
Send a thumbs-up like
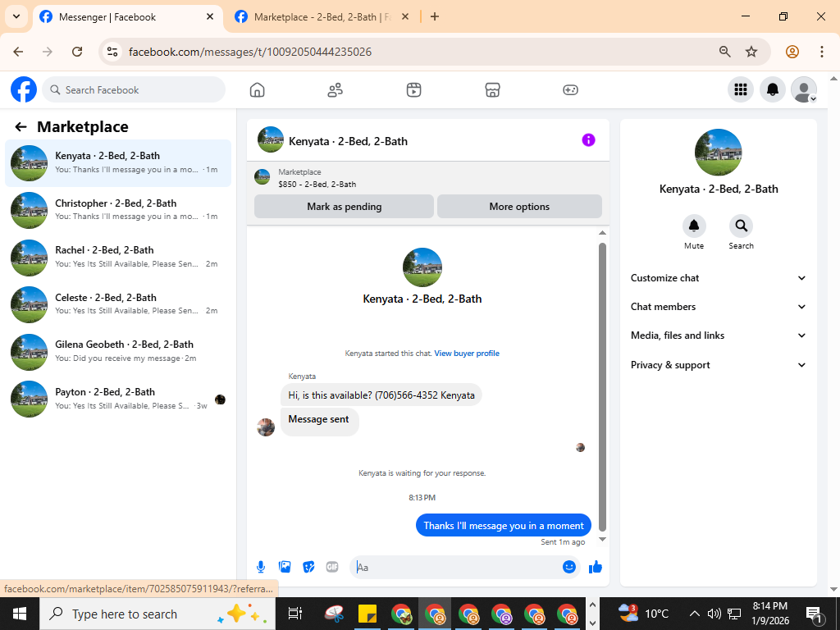596,567
